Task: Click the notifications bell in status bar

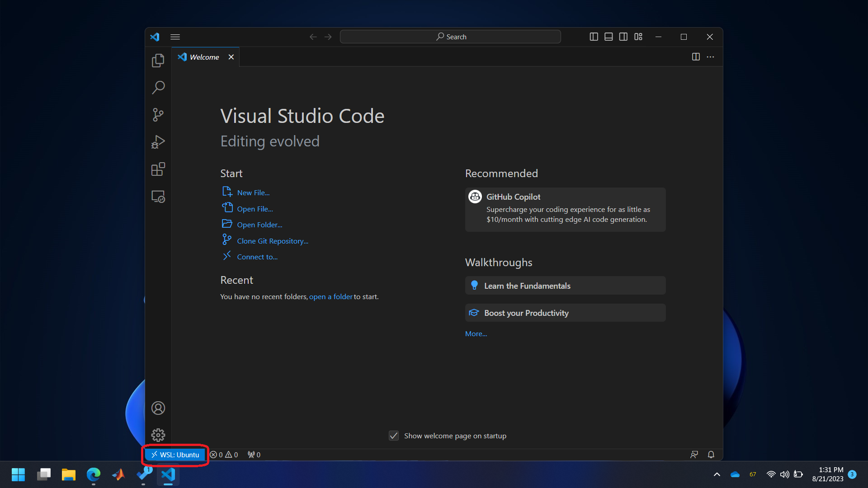Action: pyautogui.click(x=711, y=455)
